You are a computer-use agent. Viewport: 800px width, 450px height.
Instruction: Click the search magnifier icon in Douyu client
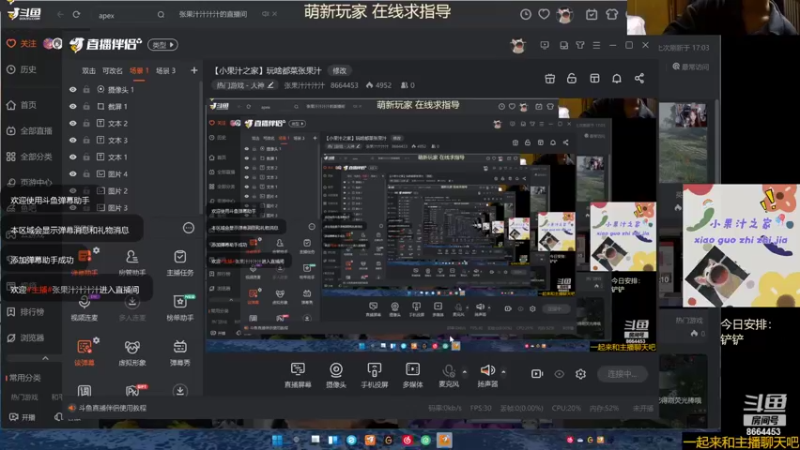[161, 15]
